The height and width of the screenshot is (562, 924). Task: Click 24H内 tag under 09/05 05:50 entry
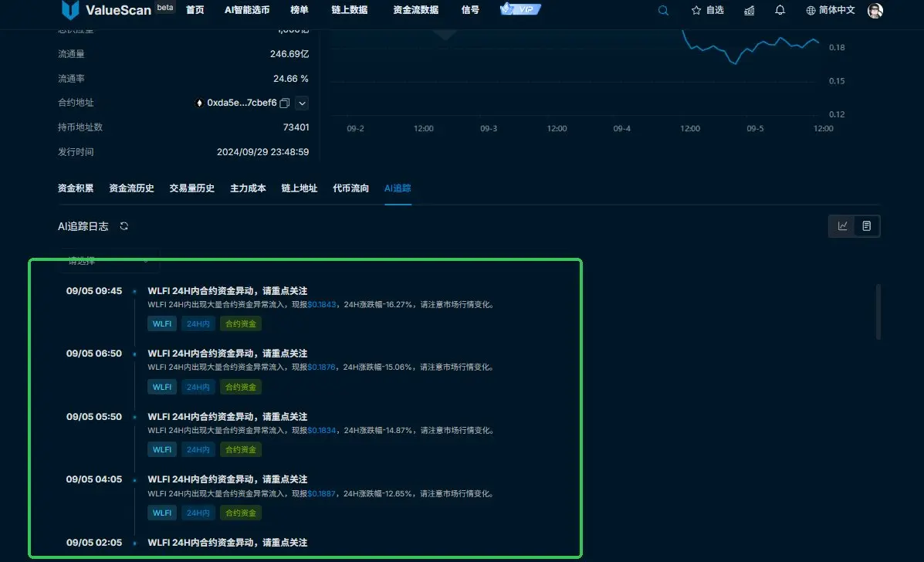198,449
